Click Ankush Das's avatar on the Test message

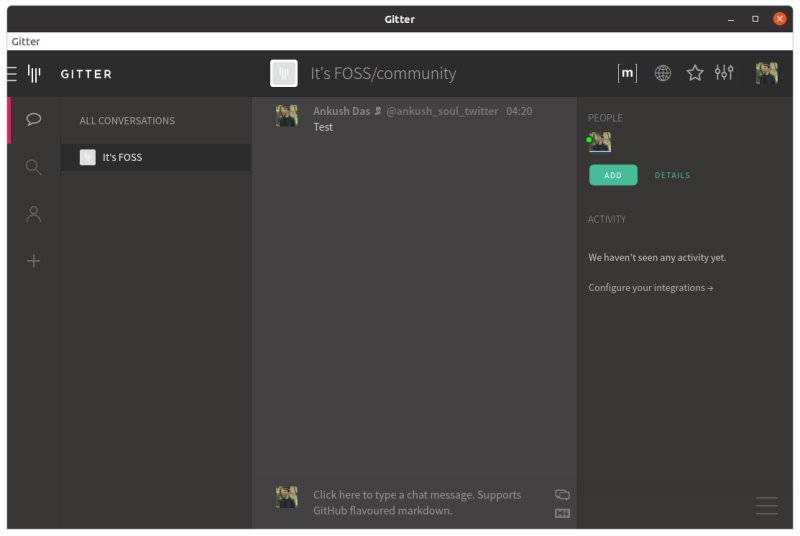(287, 116)
